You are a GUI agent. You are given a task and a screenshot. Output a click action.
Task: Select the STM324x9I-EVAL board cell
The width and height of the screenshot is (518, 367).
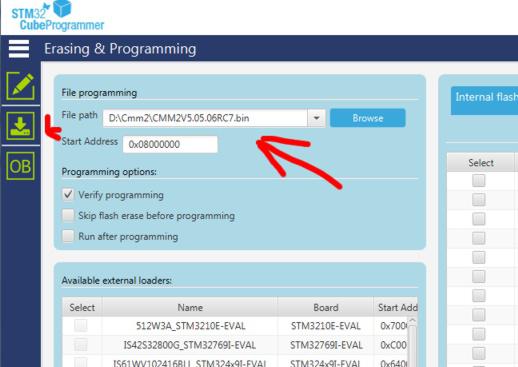(325, 362)
